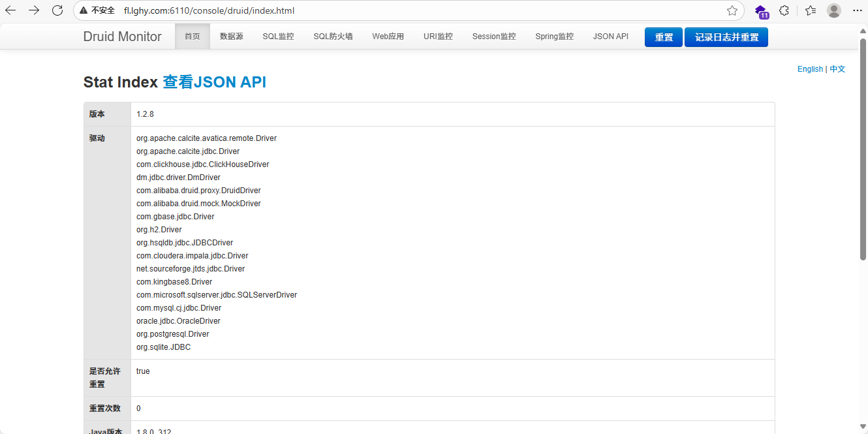Viewport: 868px width, 434px height.
Task: Open the 数据源 tab
Action: [232, 37]
